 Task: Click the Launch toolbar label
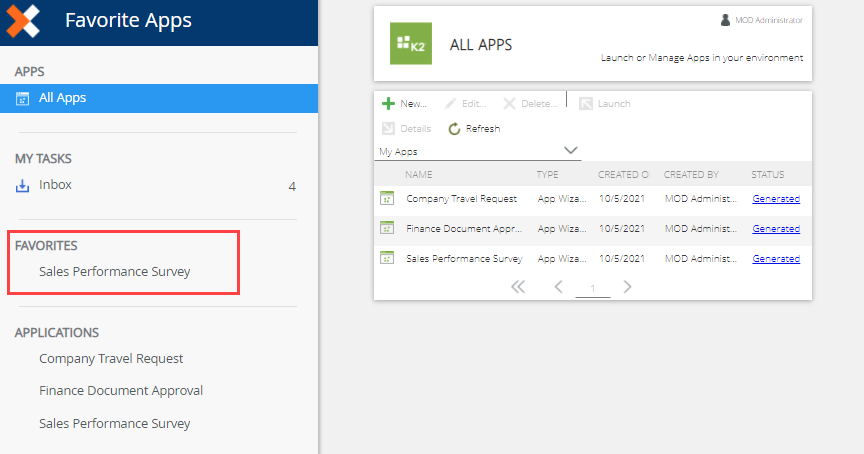[x=614, y=104]
